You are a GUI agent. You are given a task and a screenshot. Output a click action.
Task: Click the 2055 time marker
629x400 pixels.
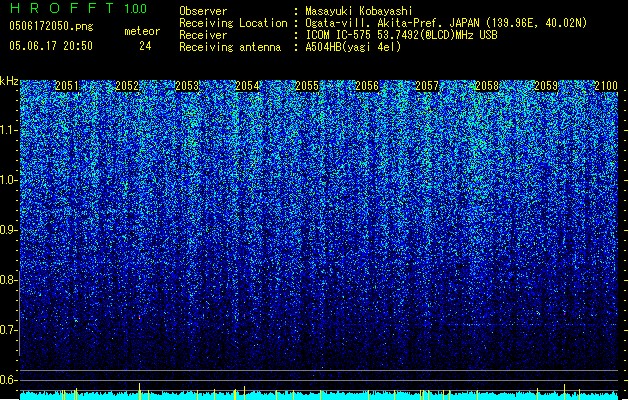pyautogui.click(x=307, y=86)
